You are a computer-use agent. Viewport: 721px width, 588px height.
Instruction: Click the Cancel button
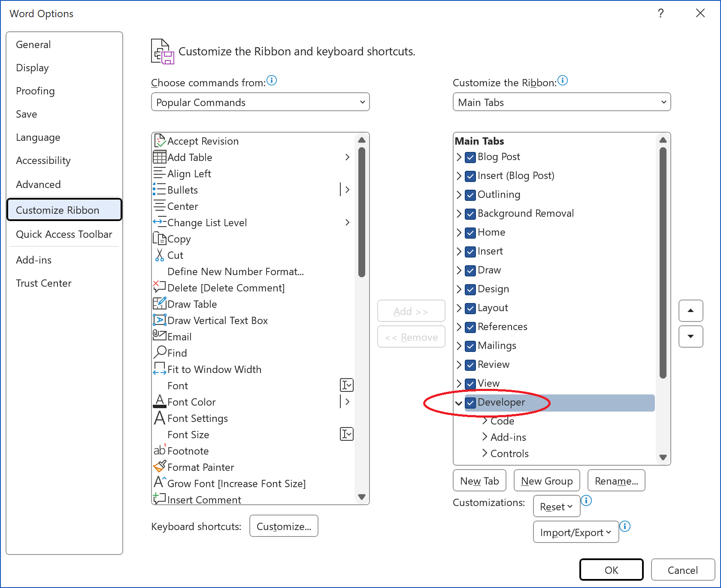[682, 570]
